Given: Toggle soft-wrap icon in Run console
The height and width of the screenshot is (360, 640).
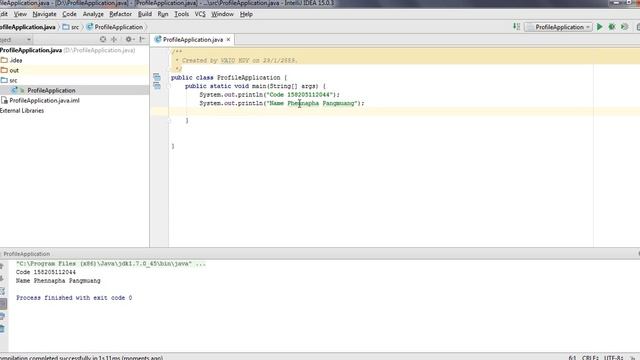Looking at the screenshot, I should tap(2, 291).
